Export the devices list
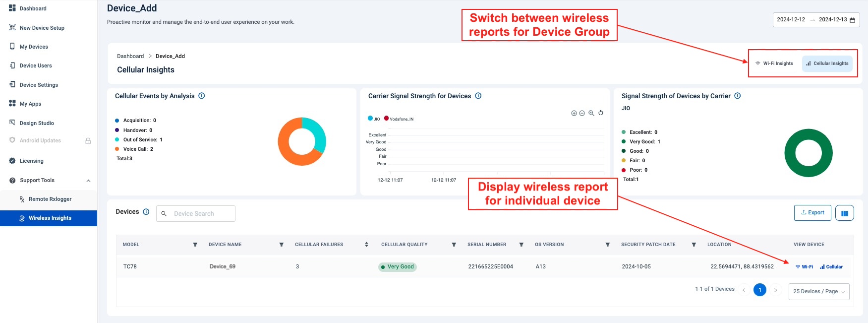 [x=812, y=213]
